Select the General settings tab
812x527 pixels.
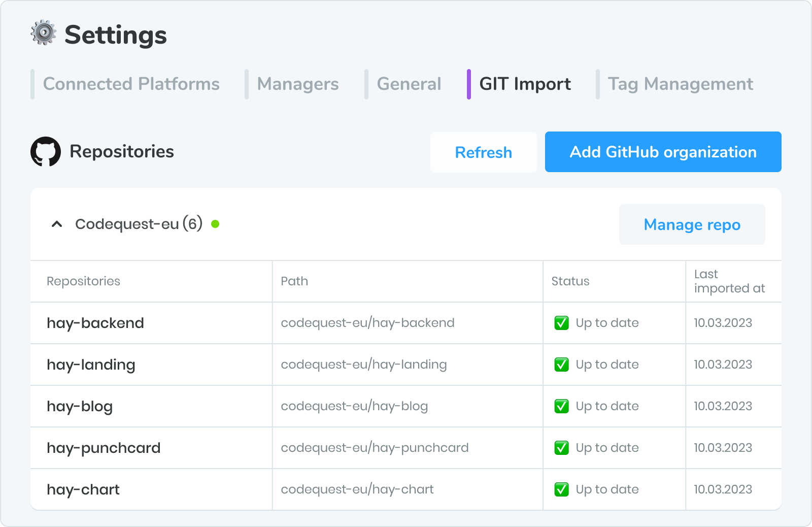(409, 84)
